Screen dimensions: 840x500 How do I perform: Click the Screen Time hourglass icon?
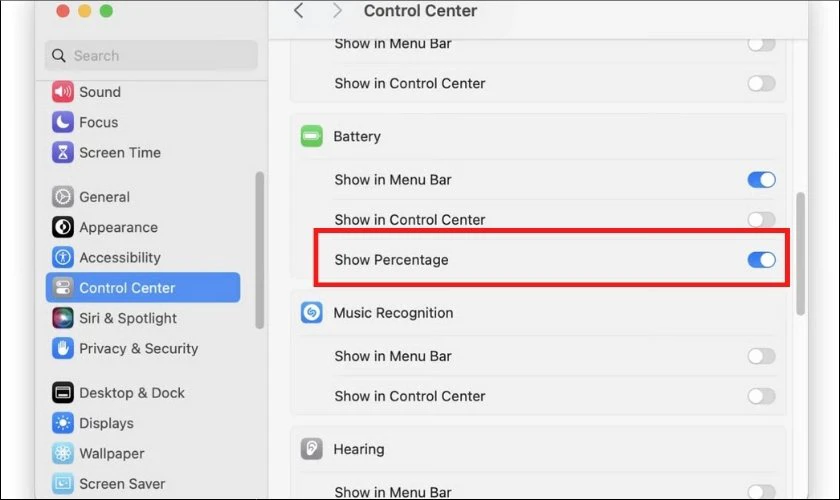point(63,153)
